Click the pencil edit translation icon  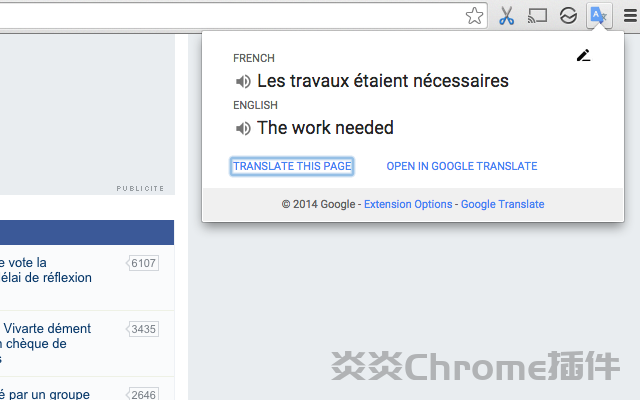click(x=584, y=56)
